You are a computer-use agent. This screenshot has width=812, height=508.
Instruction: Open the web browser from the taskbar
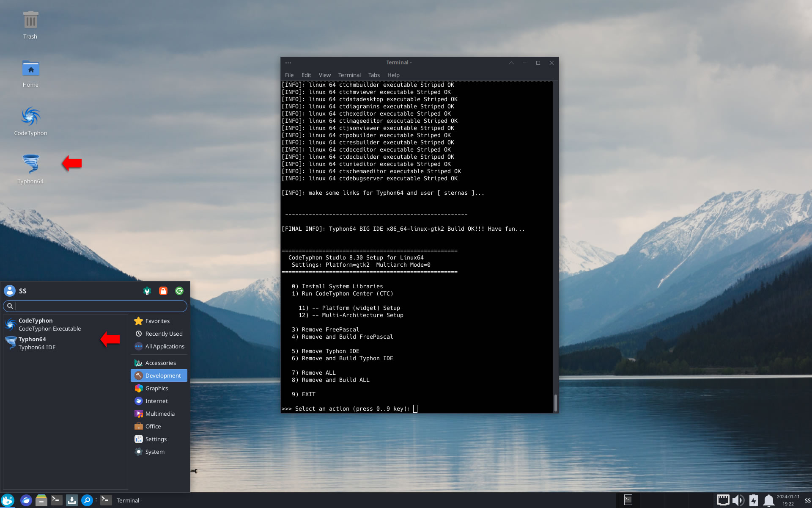coord(26,500)
